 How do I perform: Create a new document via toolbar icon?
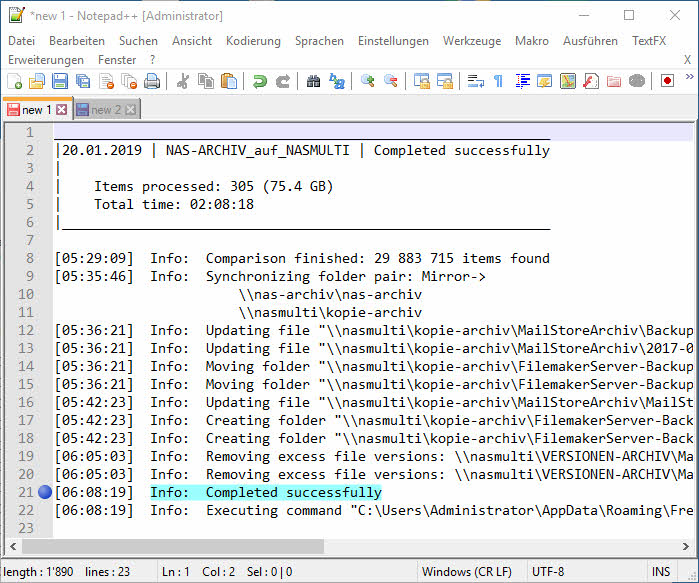coord(15,81)
